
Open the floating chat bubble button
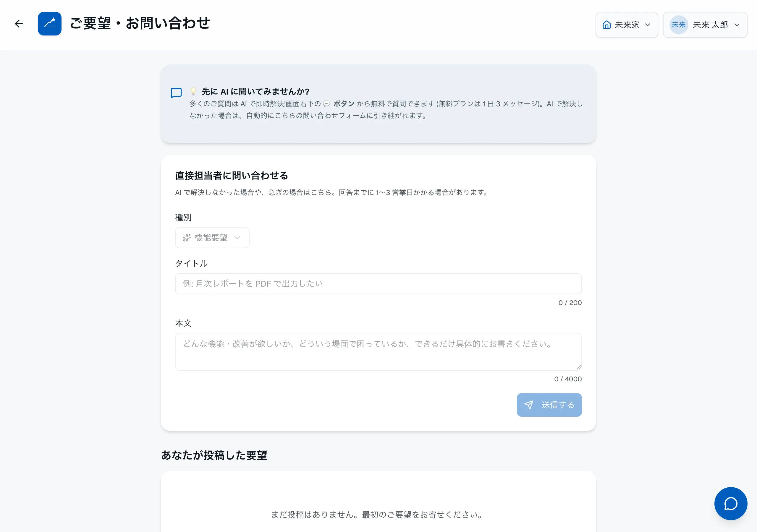[x=731, y=503]
